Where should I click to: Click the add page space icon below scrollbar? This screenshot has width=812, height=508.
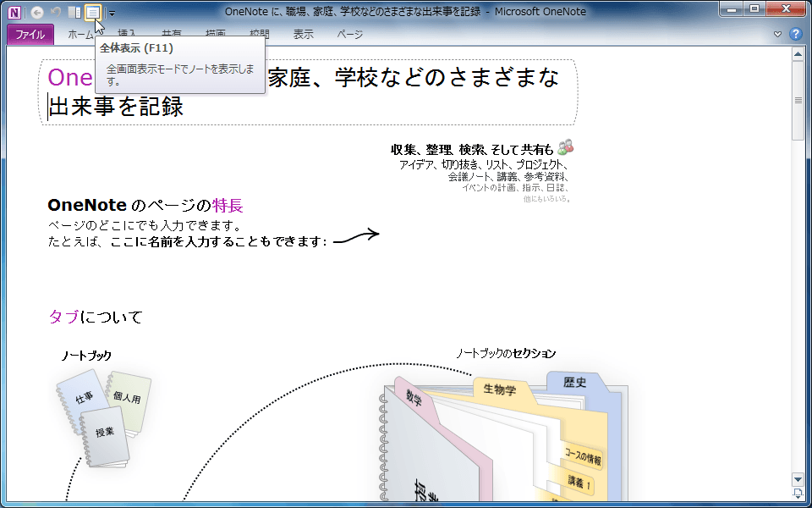coord(798,493)
